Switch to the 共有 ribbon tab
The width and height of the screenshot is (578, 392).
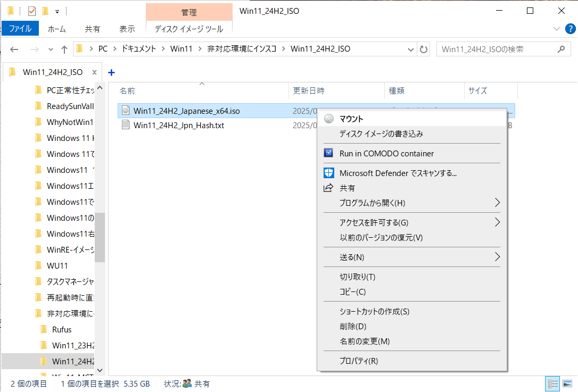pyautogui.click(x=92, y=29)
